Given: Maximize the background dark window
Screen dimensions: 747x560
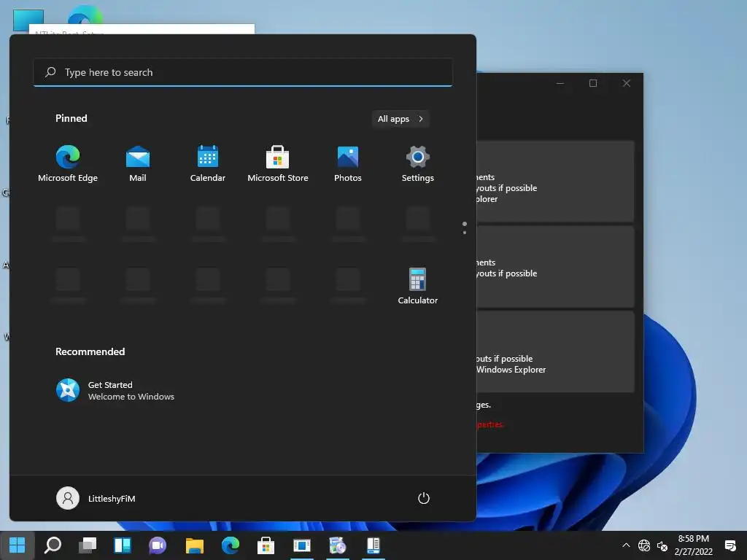Looking at the screenshot, I should 593,83.
